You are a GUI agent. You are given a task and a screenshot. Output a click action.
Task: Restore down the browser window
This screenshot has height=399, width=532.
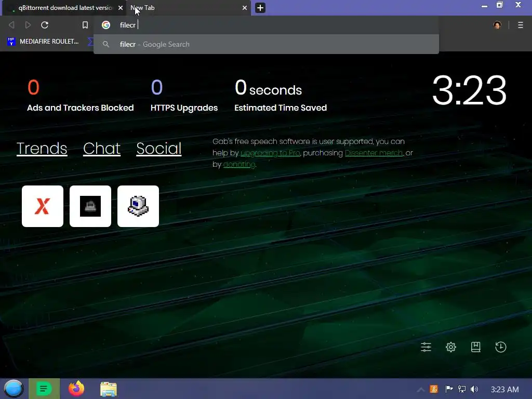click(x=500, y=5)
